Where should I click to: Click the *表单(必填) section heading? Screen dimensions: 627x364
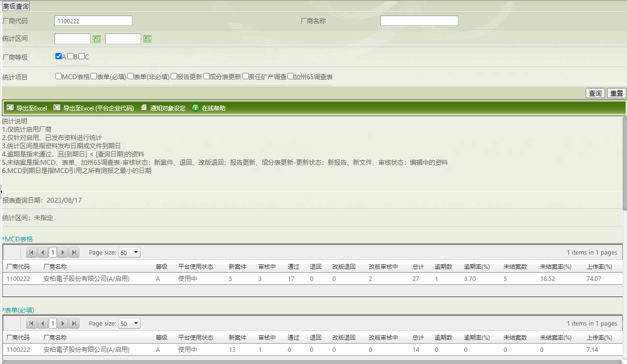pyautogui.click(x=18, y=310)
